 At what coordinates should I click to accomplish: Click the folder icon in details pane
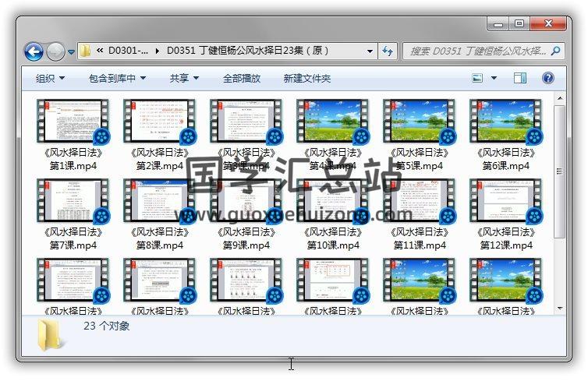coord(49,335)
